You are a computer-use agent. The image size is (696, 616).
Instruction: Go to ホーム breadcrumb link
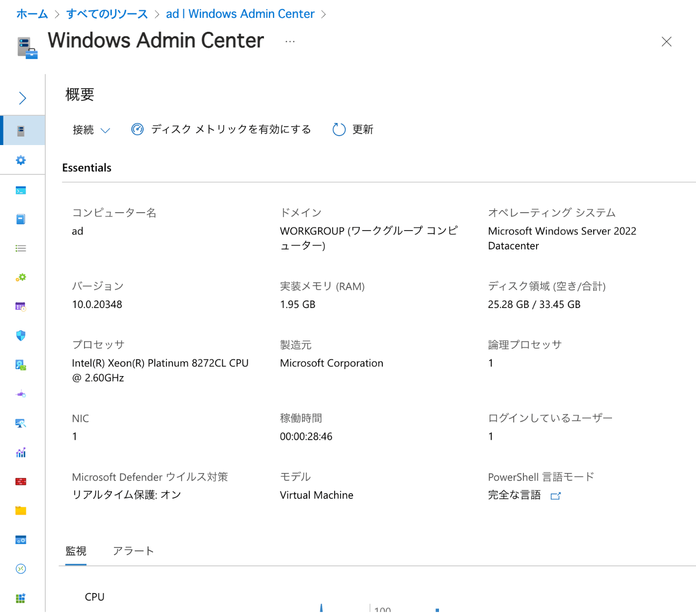point(32,14)
